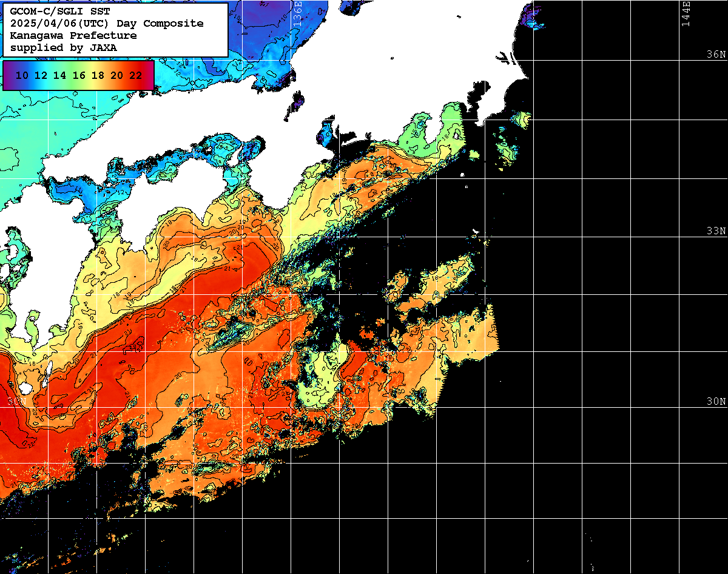Image resolution: width=728 pixels, height=574 pixels.
Task: Pick the 16 value on the temperature legend
Action: tap(79, 75)
